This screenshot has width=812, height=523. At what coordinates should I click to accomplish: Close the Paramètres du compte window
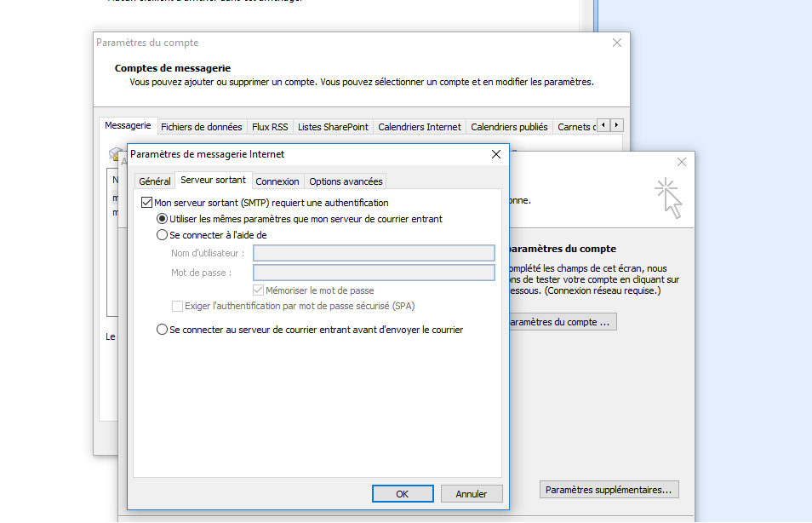click(x=616, y=43)
